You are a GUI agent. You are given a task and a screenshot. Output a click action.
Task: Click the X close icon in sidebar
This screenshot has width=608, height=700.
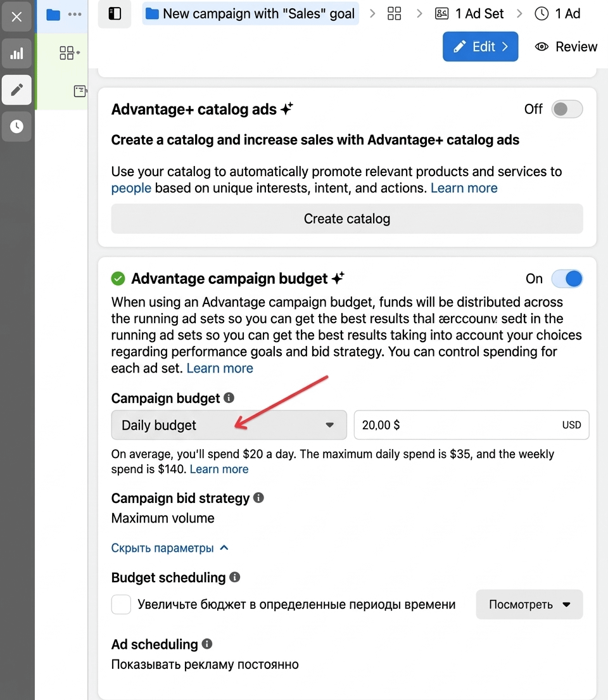pyautogui.click(x=16, y=17)
